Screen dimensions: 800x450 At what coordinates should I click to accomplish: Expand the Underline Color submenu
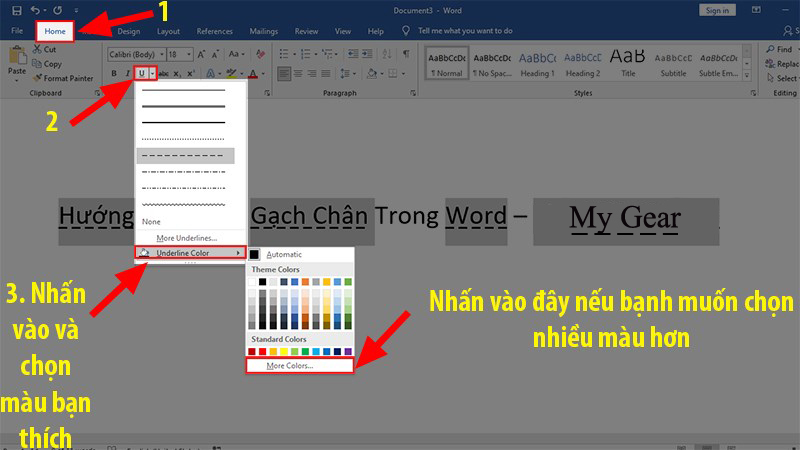coord(190,253)
